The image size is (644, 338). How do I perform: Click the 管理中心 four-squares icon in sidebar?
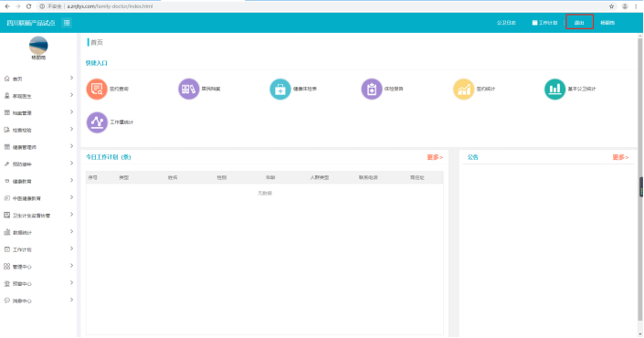coord(7,266)
